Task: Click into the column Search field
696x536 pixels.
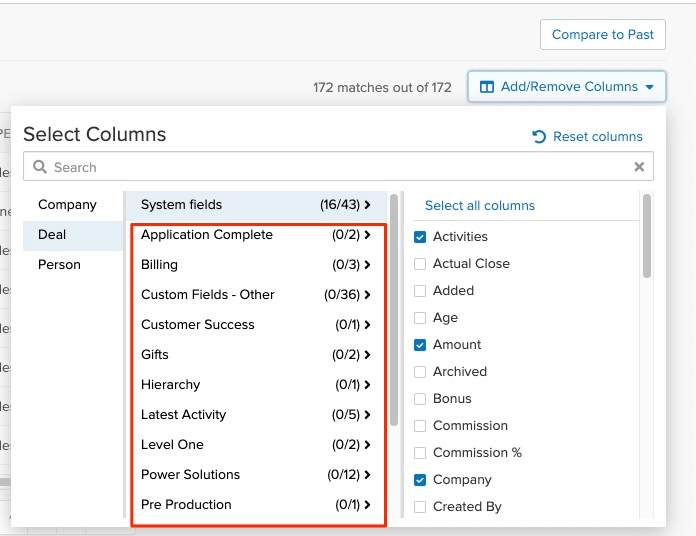Action: click(330, 167)
